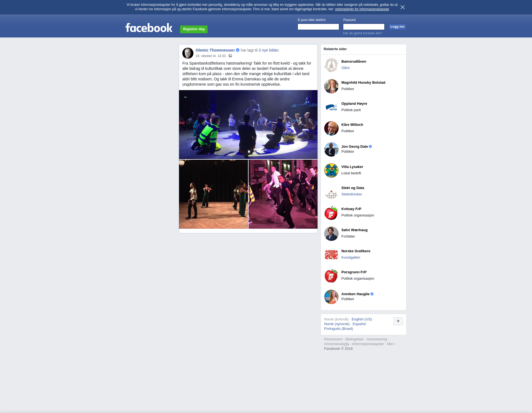Open Porsgrunn FrP page name
The image size is (532, 413).
coord(354,272)
